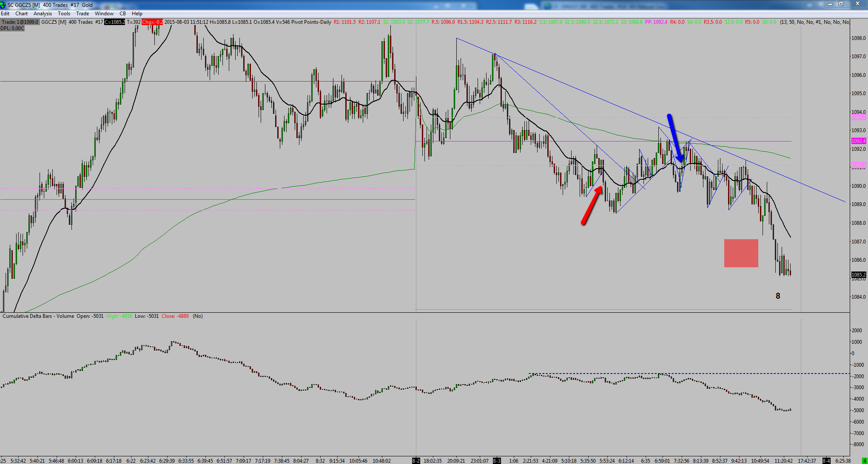Click the 'R3: 1116.2' pivot value
868x464 pixels.
526,22
